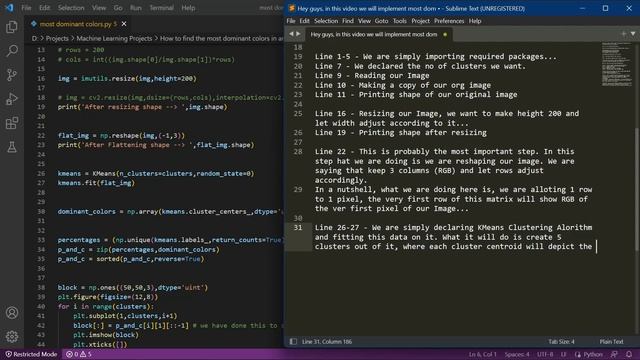Open the Extensions view in VS Code
Viewport: 640px width, 360px height.
pyautogui.click(x=12, y=123)
